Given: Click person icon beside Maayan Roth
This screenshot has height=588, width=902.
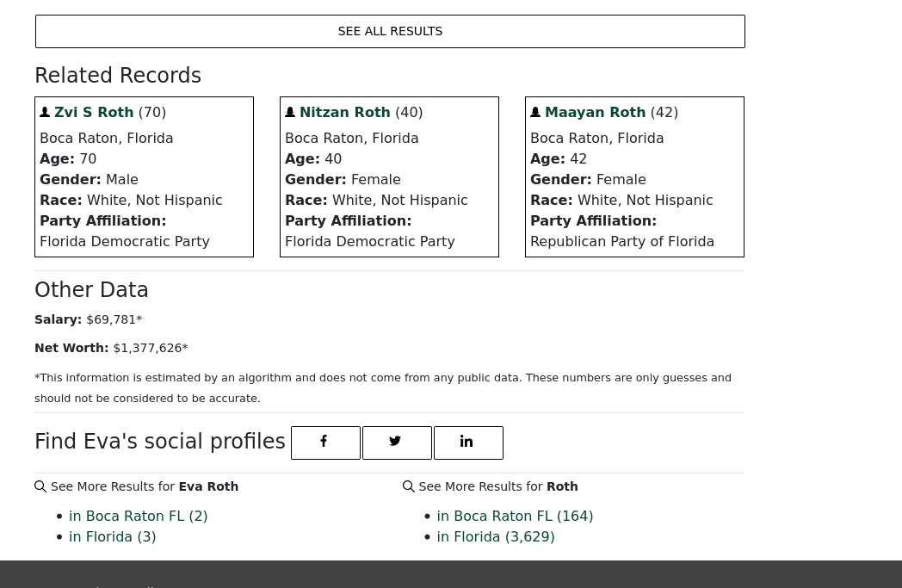Looking at the screenshot, I should coord(535,112).
